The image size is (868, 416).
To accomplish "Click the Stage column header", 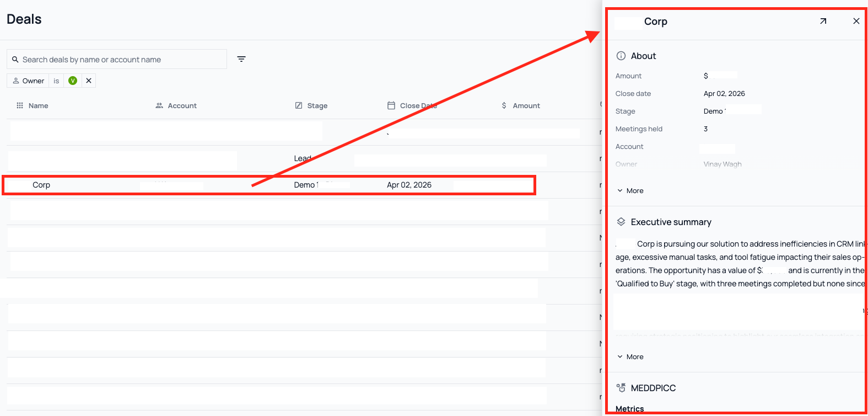I will 317,106.
